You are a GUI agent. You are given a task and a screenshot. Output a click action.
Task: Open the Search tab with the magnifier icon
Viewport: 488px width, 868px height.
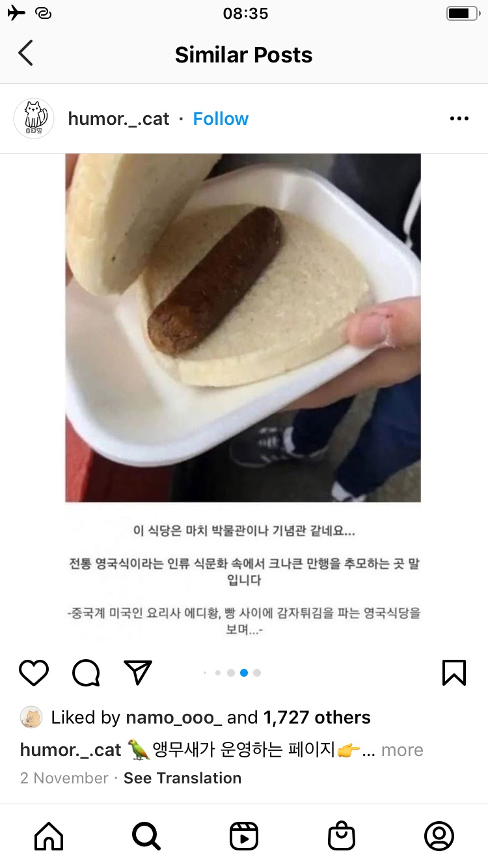pyautogui.click(x=146, y=836)
